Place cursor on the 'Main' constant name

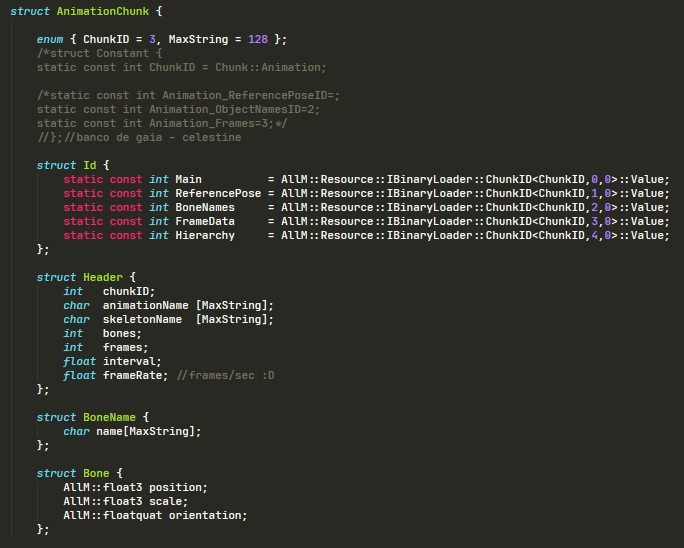[x=188, y=179]
